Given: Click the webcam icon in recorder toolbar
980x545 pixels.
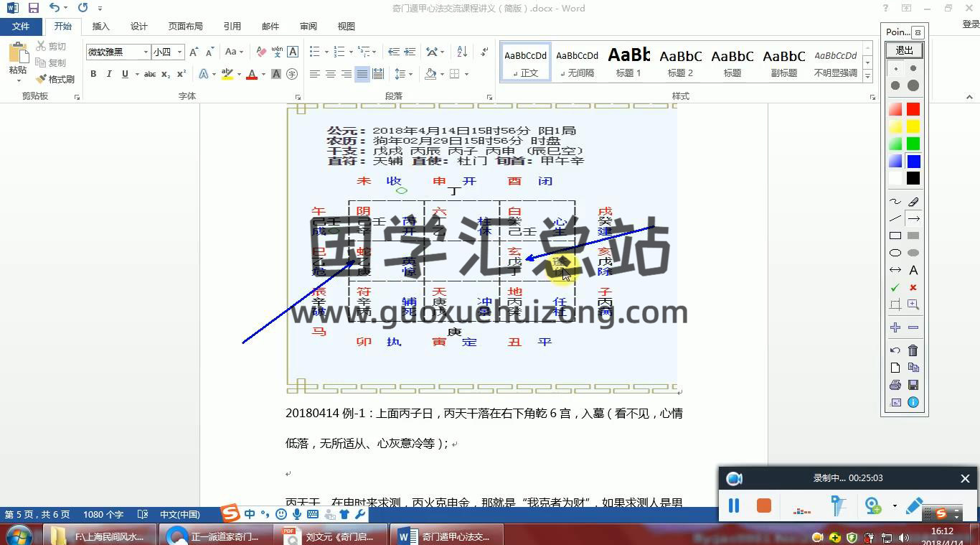Looking at the screenshot, I should pos(734,479).
